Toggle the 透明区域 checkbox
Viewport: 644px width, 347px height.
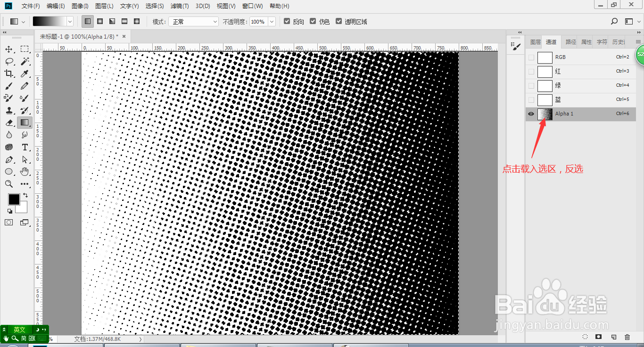339,21
